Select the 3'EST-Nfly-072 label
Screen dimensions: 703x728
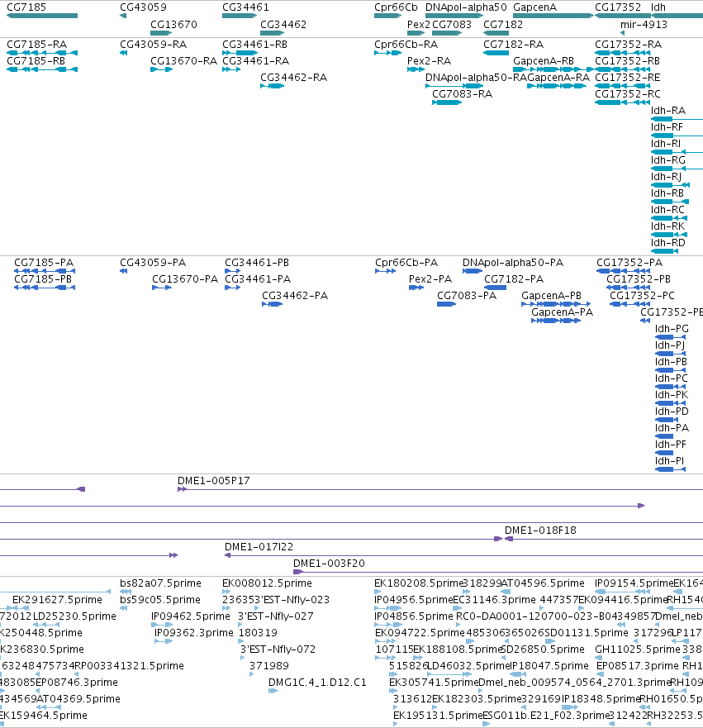click(278, 649)
